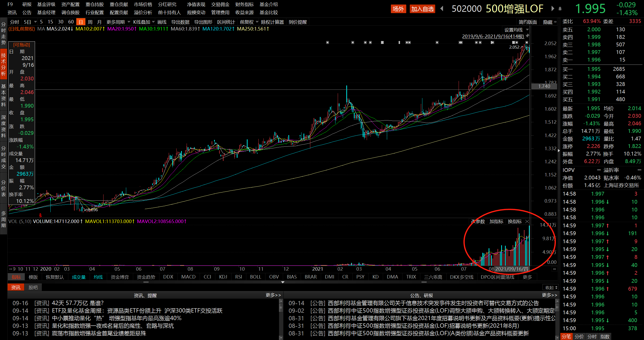644x340 pixels.
Task: Open 溢价分析 menu item
Action: coord(143,13)
